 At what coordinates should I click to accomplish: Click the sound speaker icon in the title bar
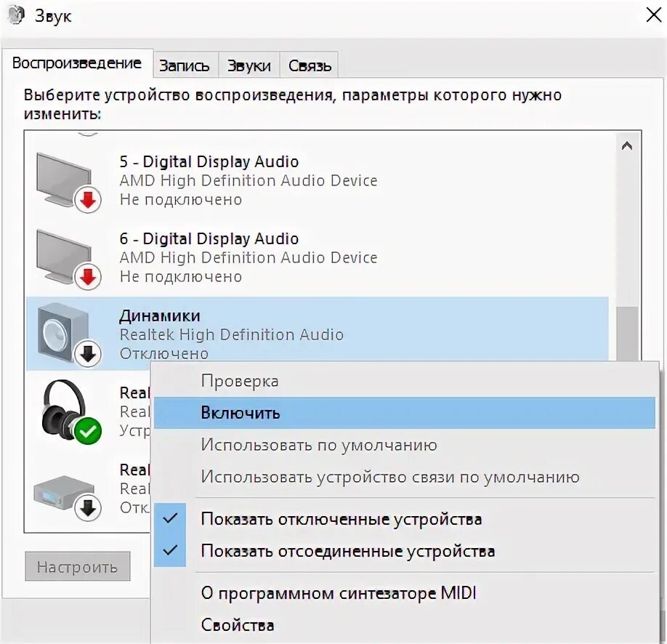pyautogui.click(x=15, y=15)
